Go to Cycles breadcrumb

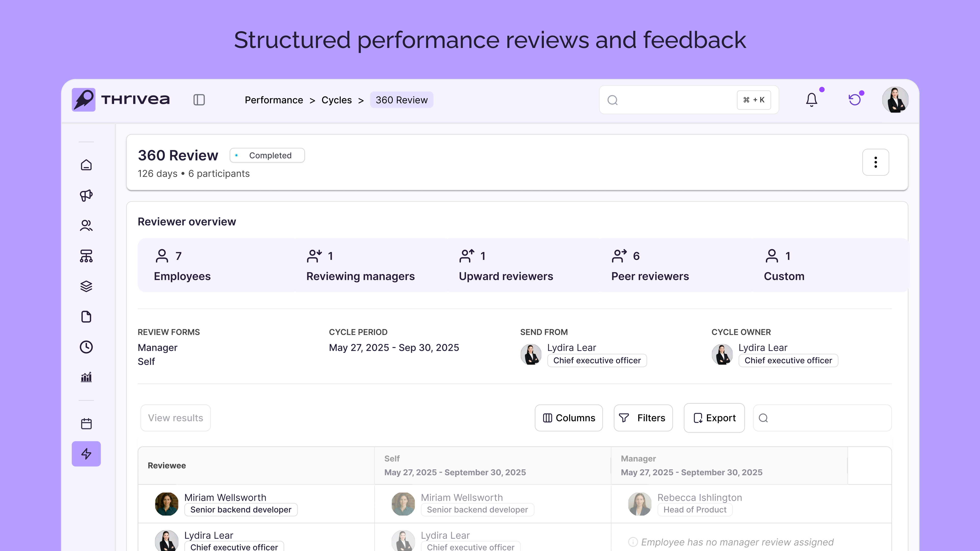click(x=336, y=100)
